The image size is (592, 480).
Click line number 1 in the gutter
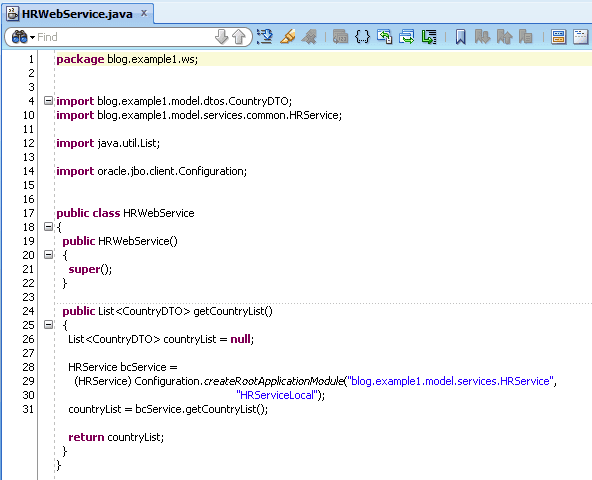pos(31,59)
